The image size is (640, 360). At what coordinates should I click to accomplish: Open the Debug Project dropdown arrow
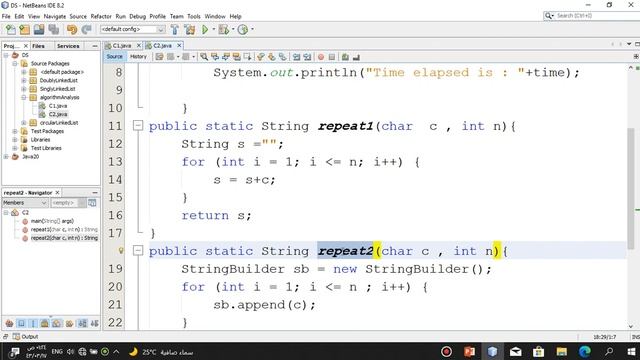(233, 29)
